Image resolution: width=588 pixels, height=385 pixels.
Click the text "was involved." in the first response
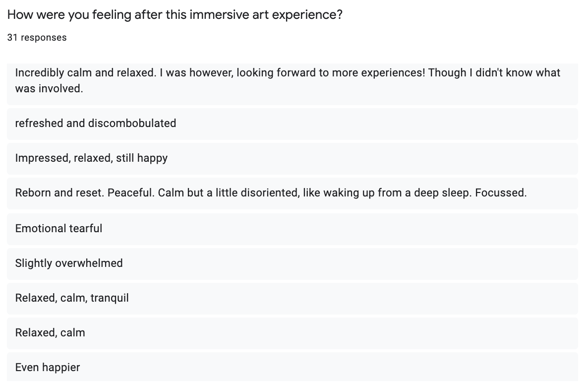click(49, 89)
